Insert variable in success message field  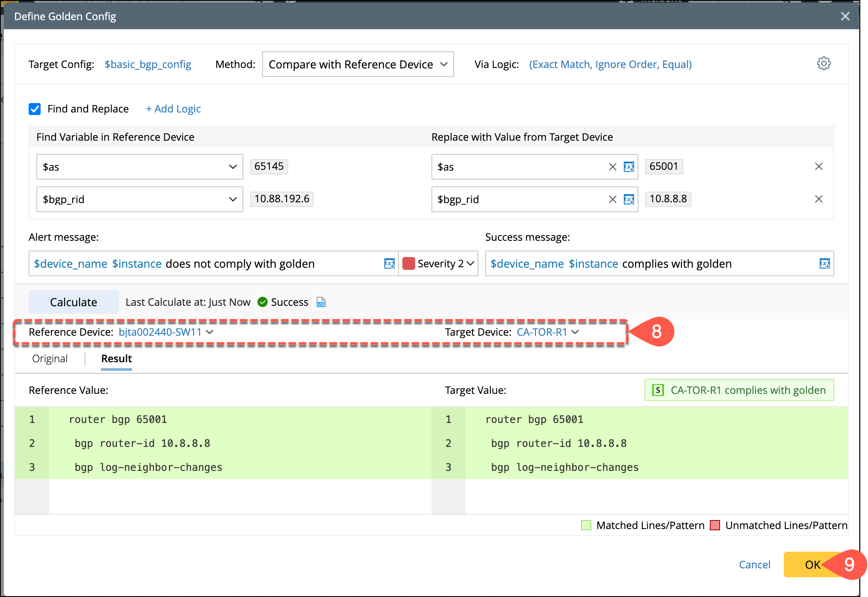[x=824, y=264]
